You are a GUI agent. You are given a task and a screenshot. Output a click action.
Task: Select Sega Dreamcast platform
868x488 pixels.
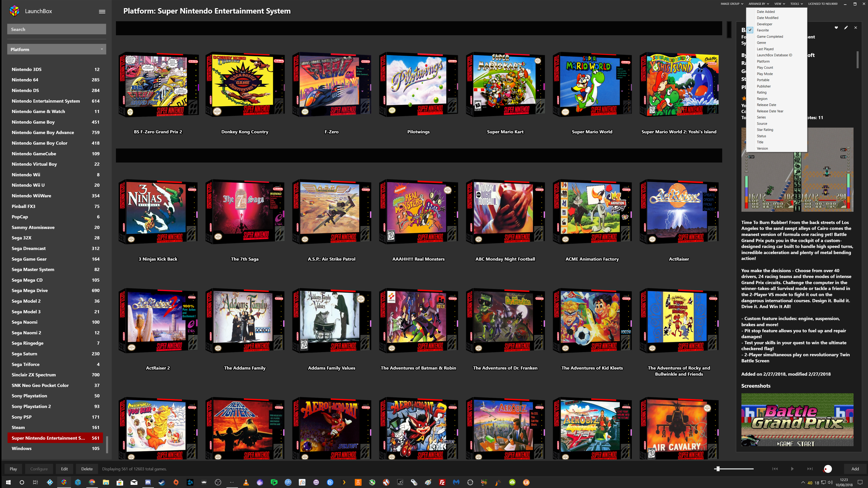coord(56,248)
